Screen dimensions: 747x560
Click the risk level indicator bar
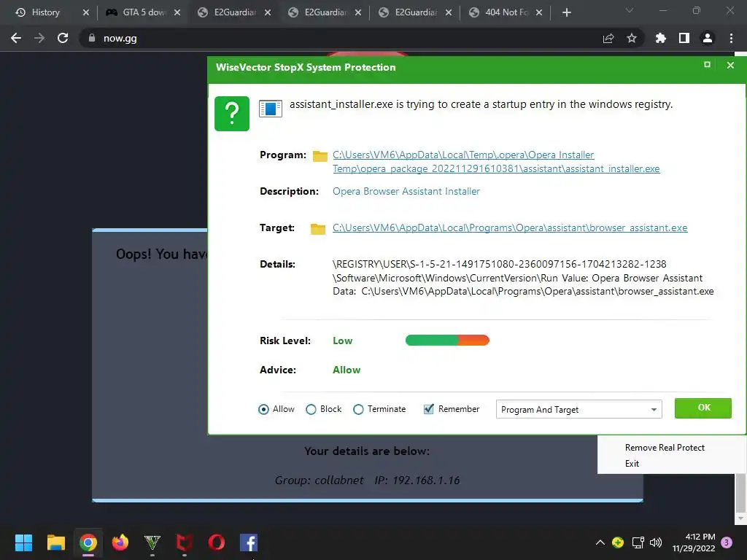click(447, 340)
